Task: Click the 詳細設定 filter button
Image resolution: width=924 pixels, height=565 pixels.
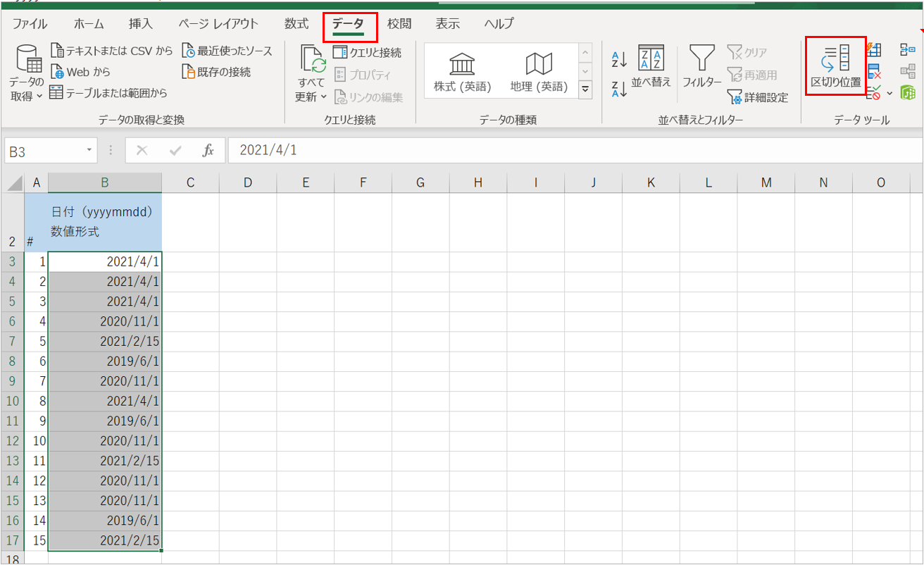Action: pos(758,97)
